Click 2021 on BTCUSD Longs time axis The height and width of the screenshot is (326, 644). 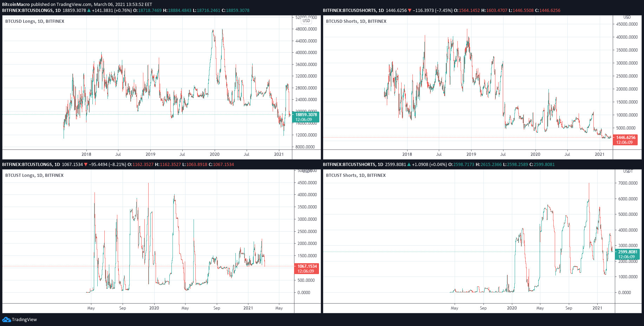(279, 154)
